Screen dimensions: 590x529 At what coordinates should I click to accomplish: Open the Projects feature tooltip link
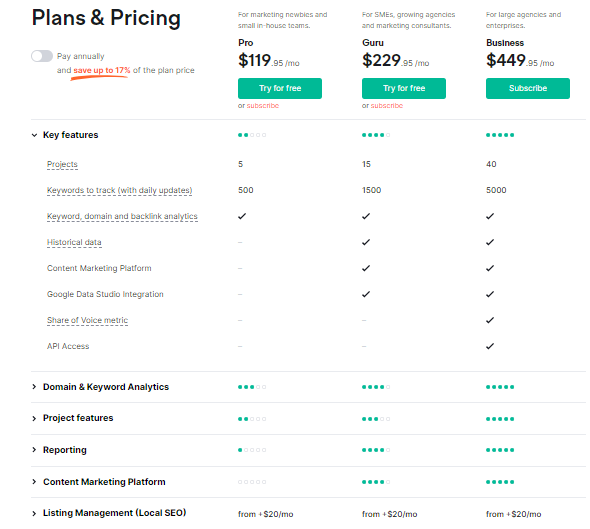[x=62, y=164]
